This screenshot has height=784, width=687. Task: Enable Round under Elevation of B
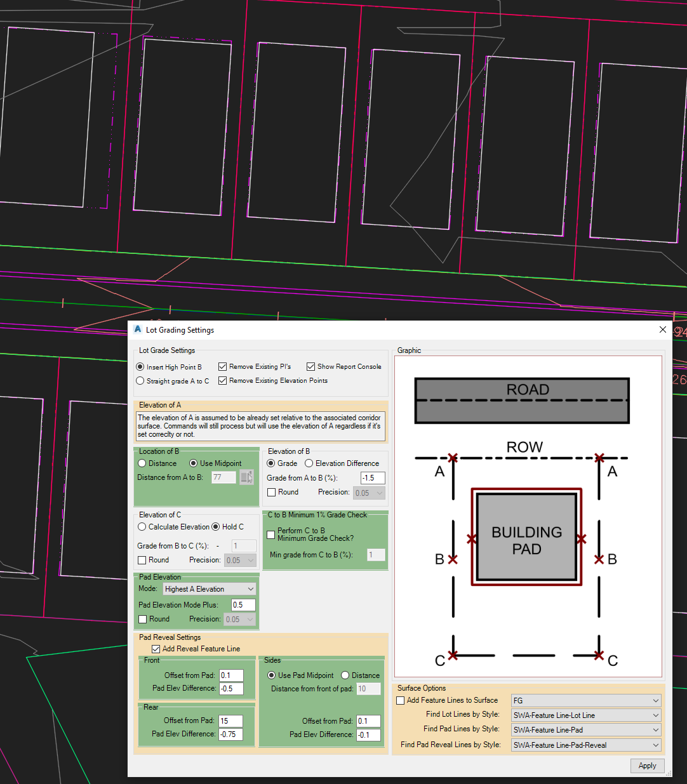tap(270, 491)
